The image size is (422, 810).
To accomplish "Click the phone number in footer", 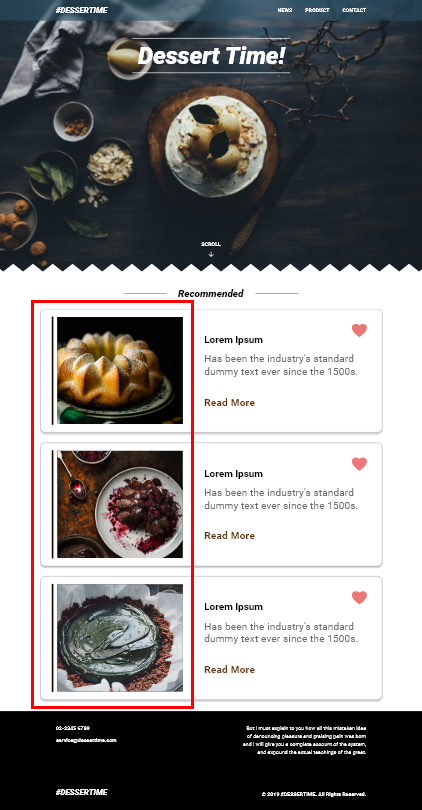I will pos(73,728).
